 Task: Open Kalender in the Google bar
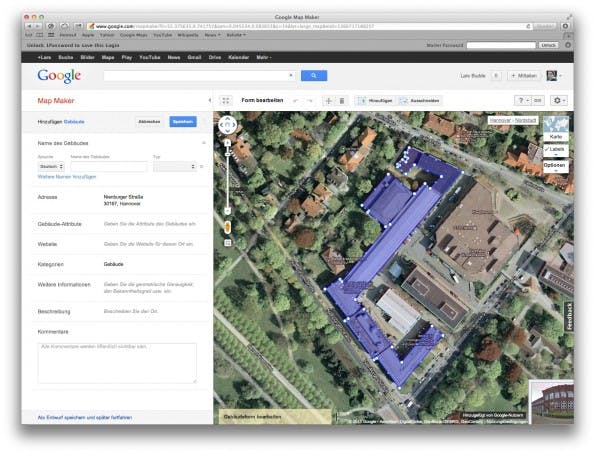click(x=238, y=57)
